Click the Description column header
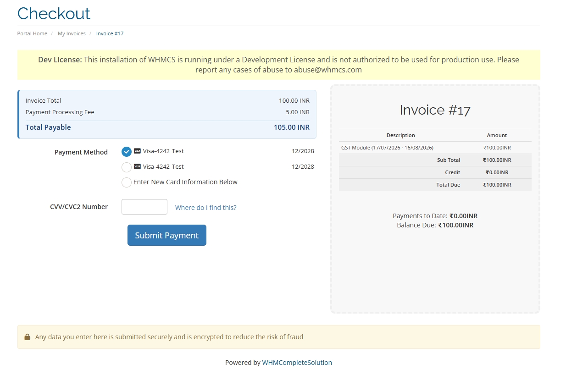This screenshot has height=375, width=588. 400,135
